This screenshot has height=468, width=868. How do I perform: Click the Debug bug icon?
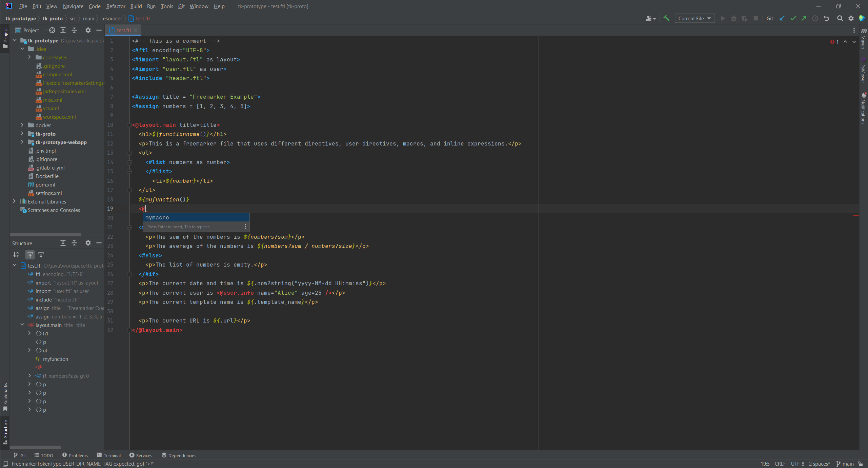pos(733,18)
